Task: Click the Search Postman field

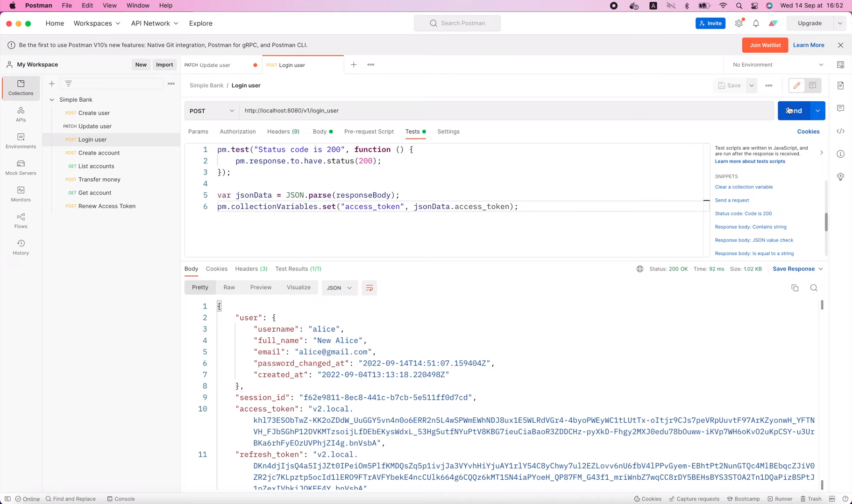Action: click(x=457, y=23)
